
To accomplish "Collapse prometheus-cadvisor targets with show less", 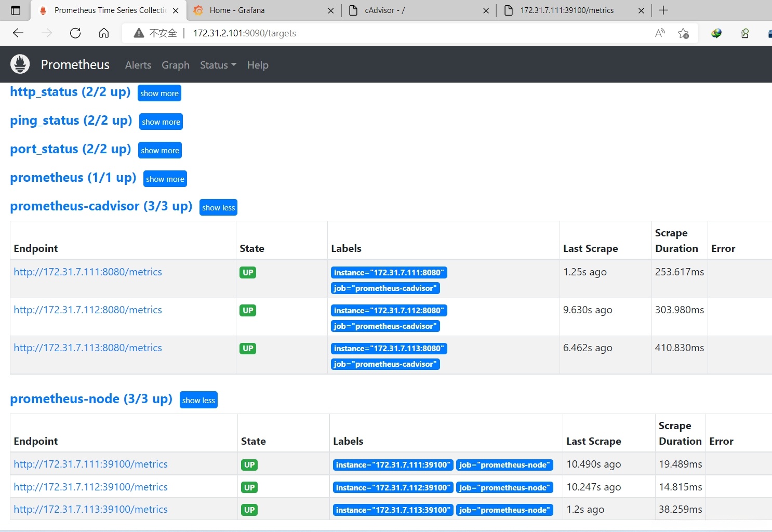I will point(219,208).
